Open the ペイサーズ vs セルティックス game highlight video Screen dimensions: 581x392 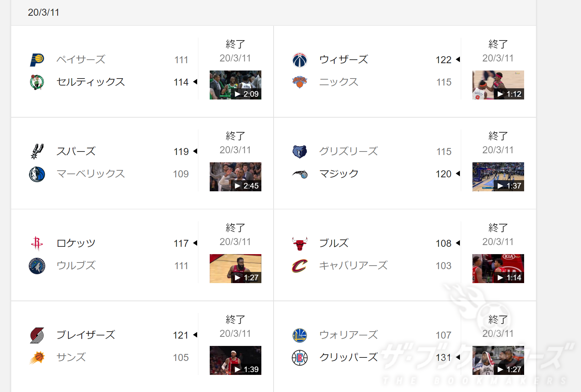click(235, 85)
